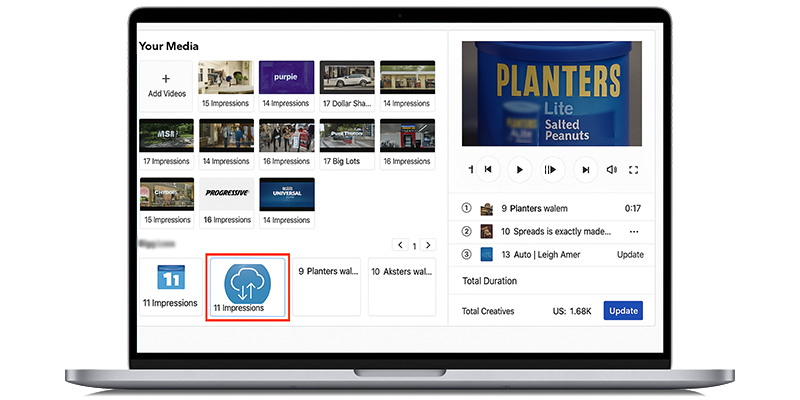This screenshot has height=400, width=800.
Task: Click the US: 1.68K value
Action: [572, 311]
